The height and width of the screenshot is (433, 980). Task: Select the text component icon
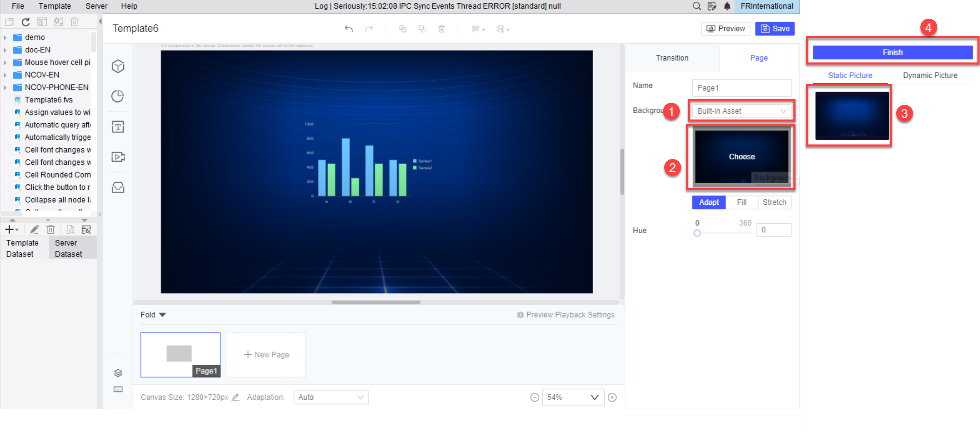click(118, 127)
